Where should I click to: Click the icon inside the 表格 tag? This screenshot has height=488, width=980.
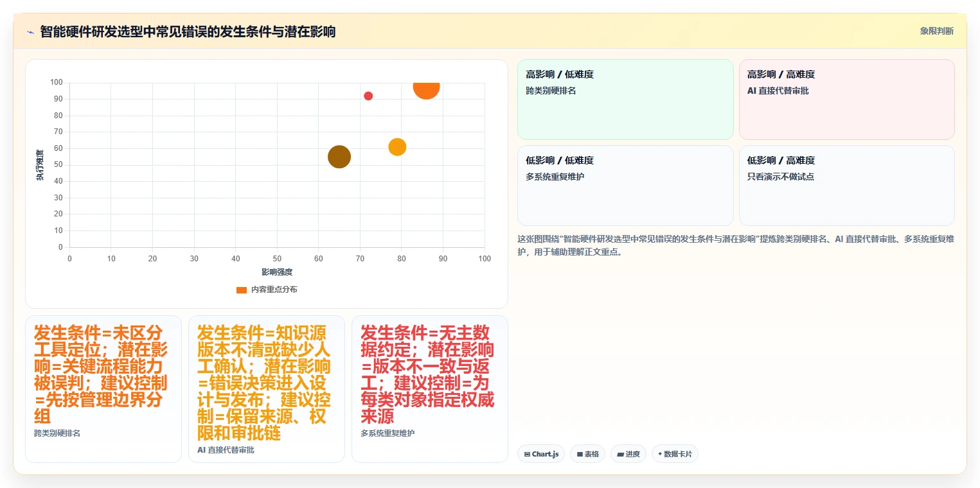click(x=580, y=454)
